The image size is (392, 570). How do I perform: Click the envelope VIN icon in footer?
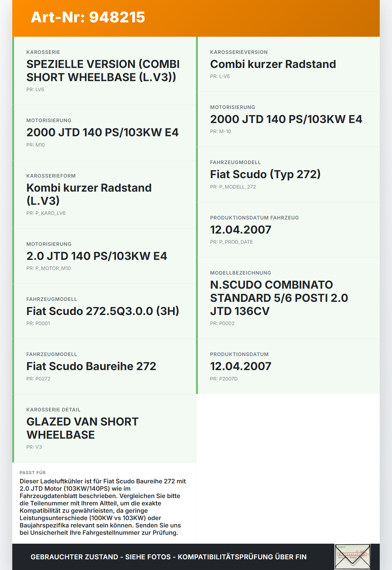[x=352, y=557]
